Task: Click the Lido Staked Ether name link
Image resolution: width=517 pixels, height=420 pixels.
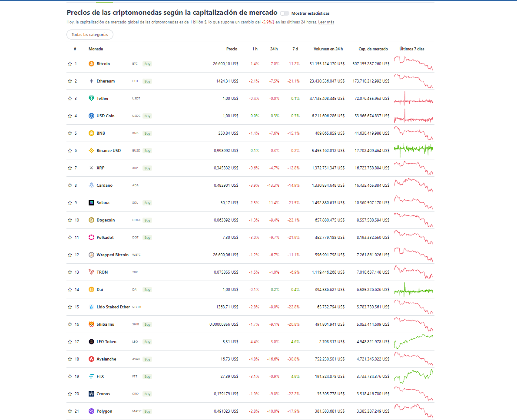Action: [113, 307]
